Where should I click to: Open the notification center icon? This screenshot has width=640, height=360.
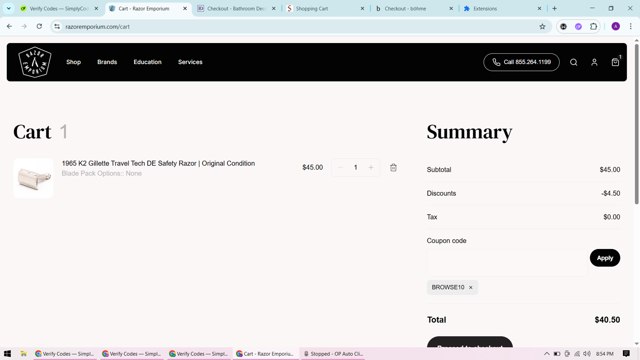tap(626, 353)
